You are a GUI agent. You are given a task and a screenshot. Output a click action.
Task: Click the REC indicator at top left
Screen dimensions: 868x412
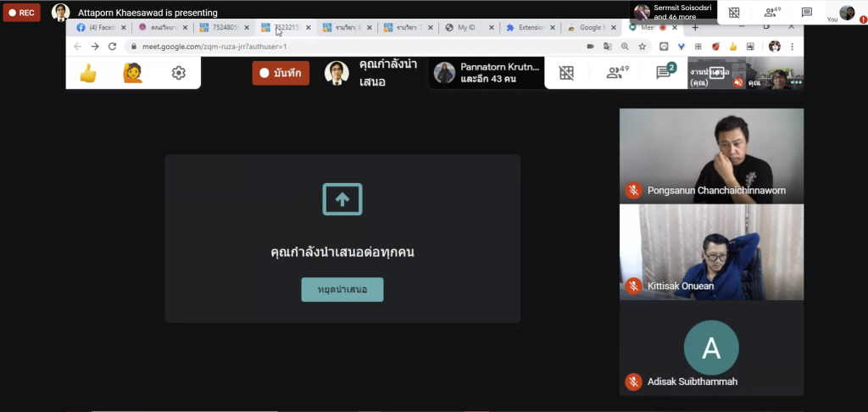tap(22, 13)
